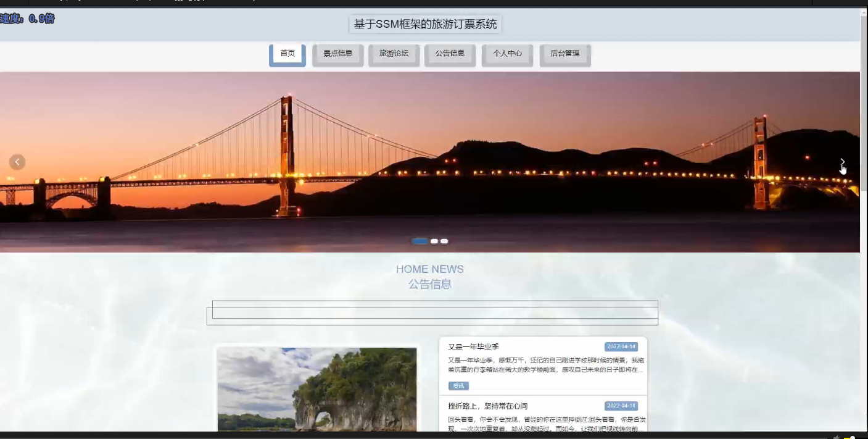Viewport: 868px width, 439px height.
Task: Click the date badge on 挫折路上，坚持常在心间
Action: (x=621, y=406)
